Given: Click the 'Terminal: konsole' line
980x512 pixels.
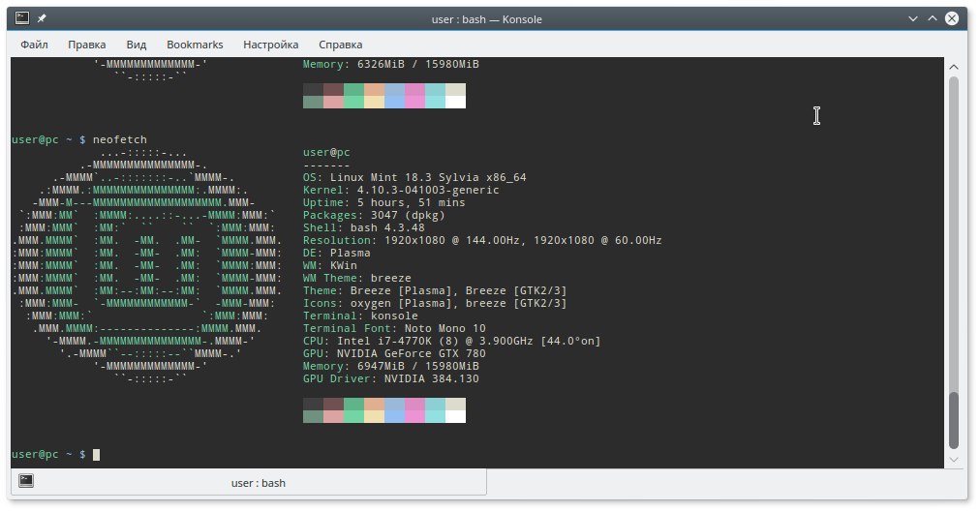Looking at the screenshot, I should (360, 316).
